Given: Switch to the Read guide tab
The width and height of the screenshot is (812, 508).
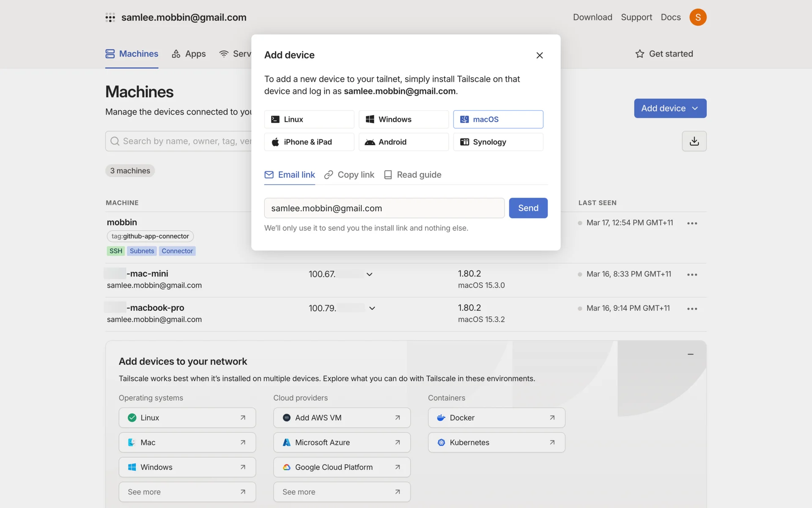Looking at the screenshot, I should (412, 175).
